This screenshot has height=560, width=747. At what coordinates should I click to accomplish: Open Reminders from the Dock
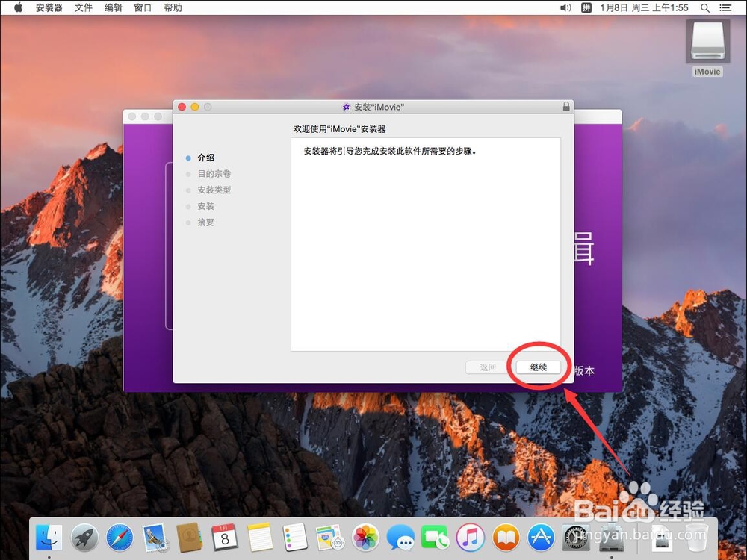pos(295,538)
